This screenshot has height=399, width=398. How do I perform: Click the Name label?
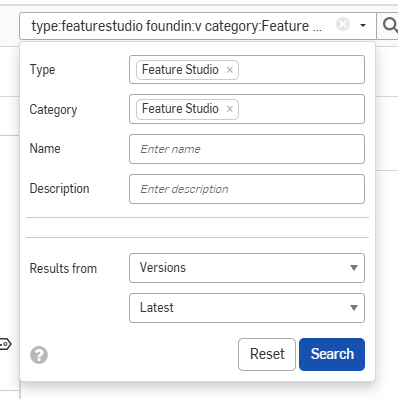pos(45,149)
